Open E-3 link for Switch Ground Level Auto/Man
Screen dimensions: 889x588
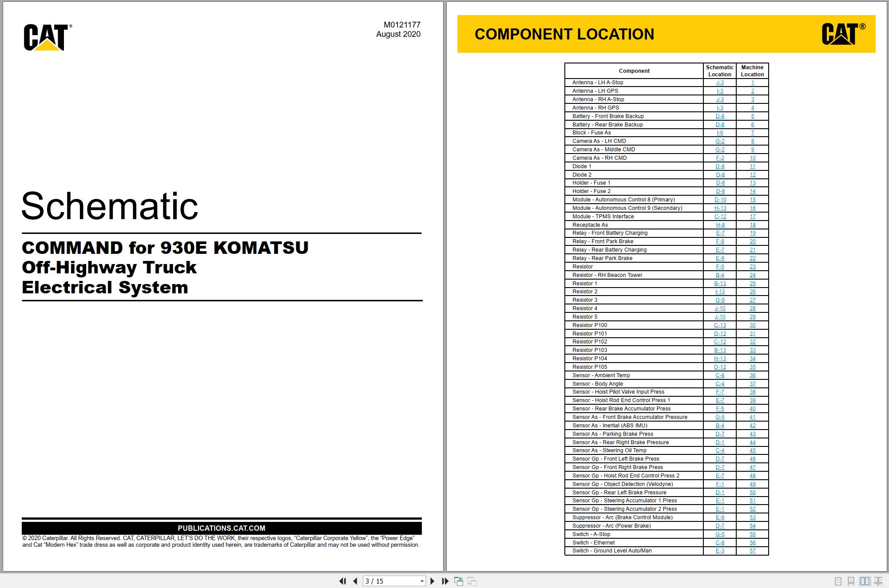pyautogui.click(x=720, y=551)
